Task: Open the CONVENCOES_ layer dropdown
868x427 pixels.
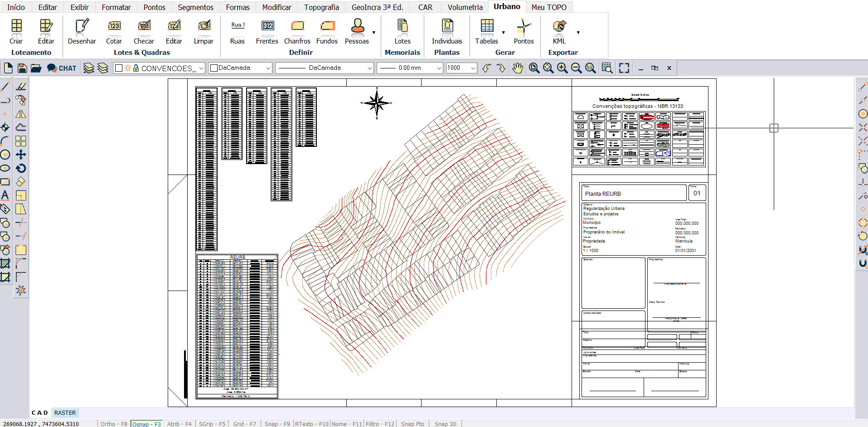Action: (201, 68)
